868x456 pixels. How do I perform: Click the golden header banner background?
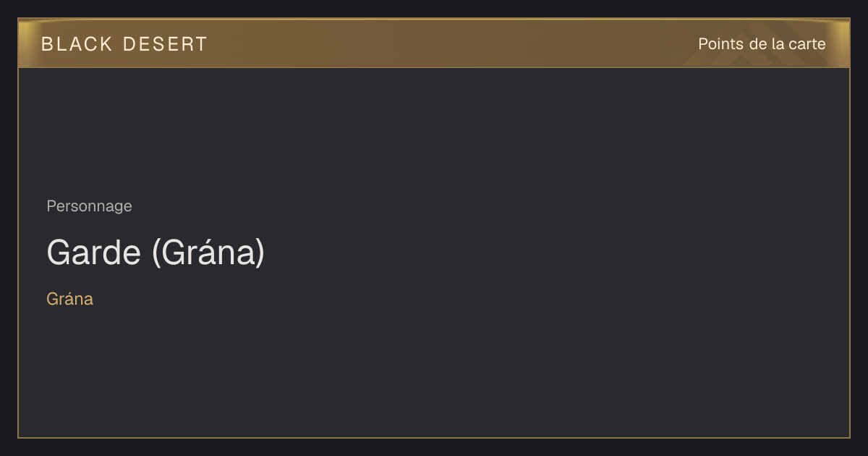(434, 43)
